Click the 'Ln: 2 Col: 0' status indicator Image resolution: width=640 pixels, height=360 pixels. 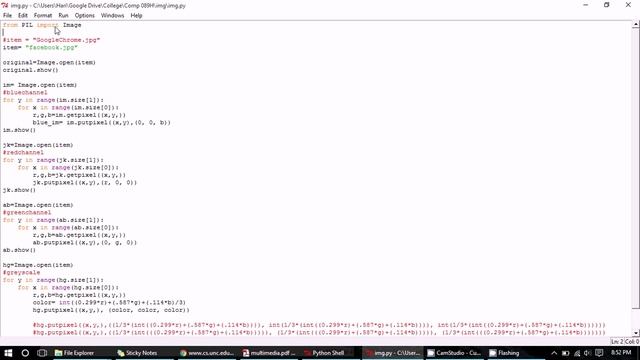[625, 342]
